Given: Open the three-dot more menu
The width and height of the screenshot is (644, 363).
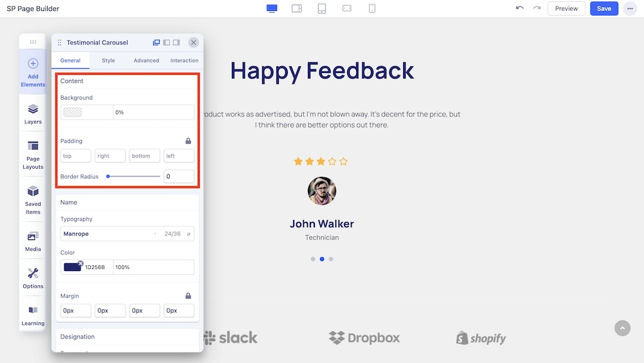Looking at the screenshot, I should point(629,8).
